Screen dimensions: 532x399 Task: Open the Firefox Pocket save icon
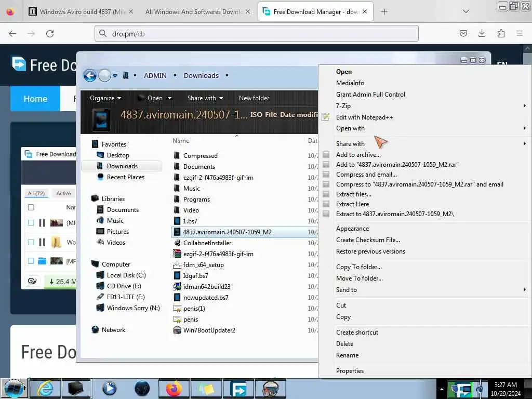tap(463, 33)
